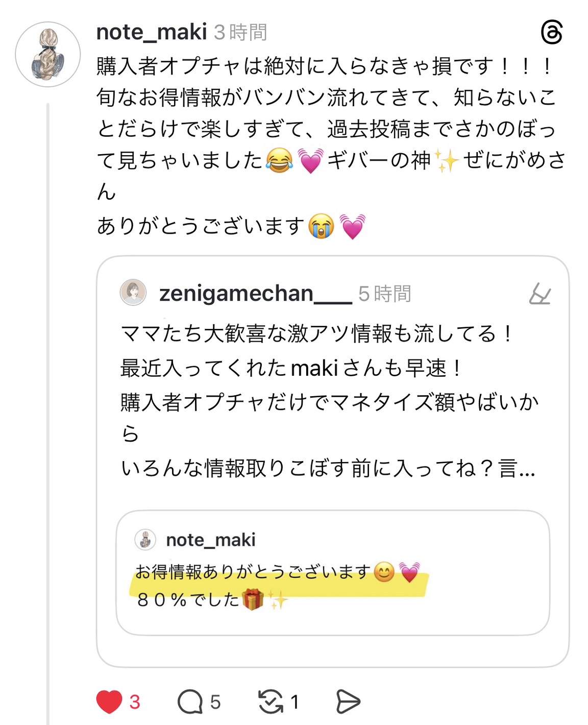Visit the zenigamechan___ username link

[x=255, y=294]
